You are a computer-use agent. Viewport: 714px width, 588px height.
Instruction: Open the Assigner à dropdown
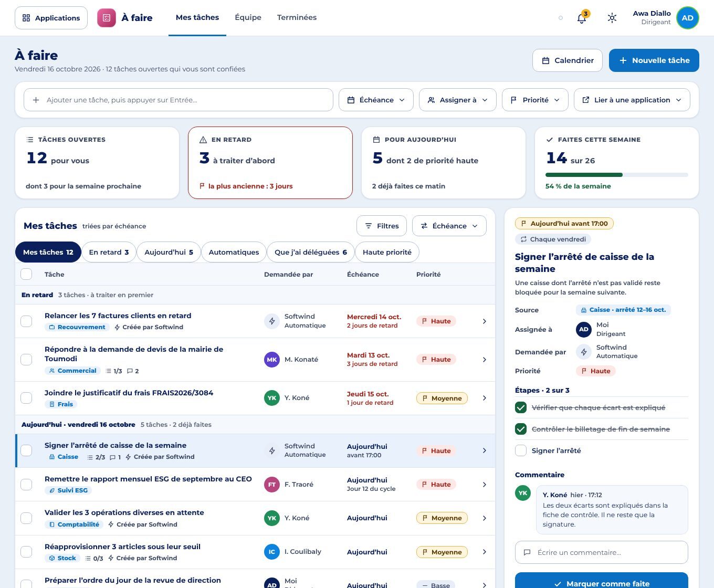point(458,100)
